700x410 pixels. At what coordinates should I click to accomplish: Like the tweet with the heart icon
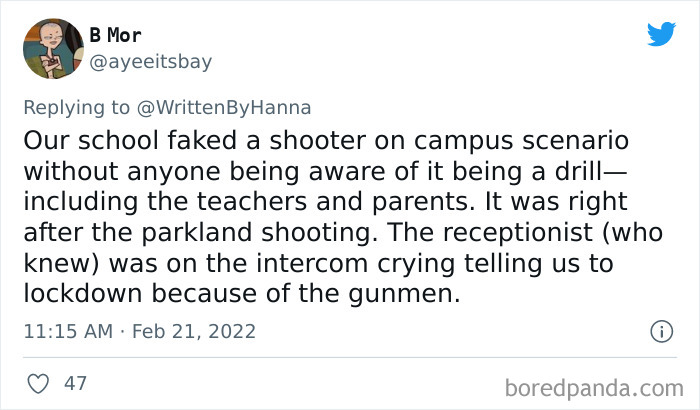39,382
